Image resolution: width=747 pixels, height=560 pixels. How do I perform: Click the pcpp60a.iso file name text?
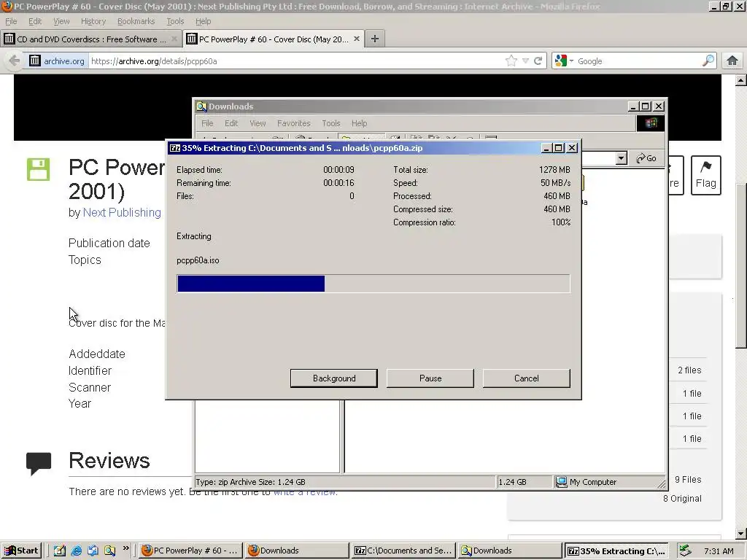(198, 260)
